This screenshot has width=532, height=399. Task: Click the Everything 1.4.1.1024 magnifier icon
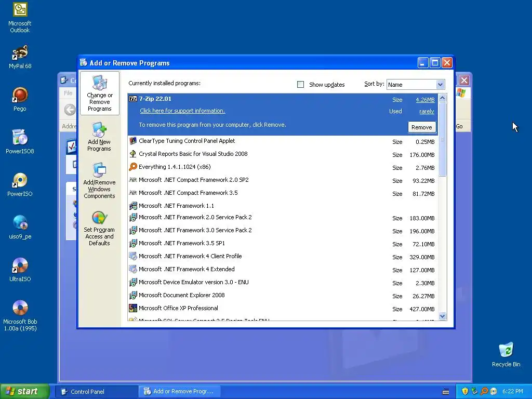point(133,167)
